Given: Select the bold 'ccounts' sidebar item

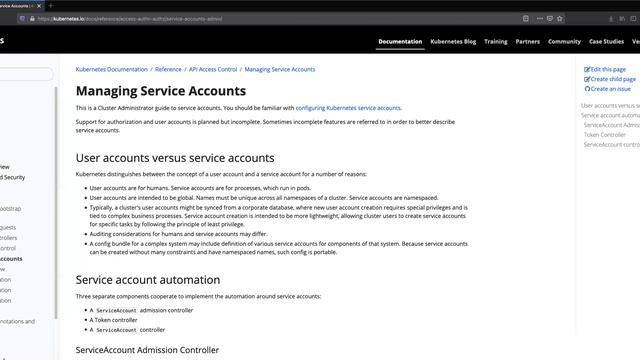Looking at the screenshot, I should (x=11, y=259).
